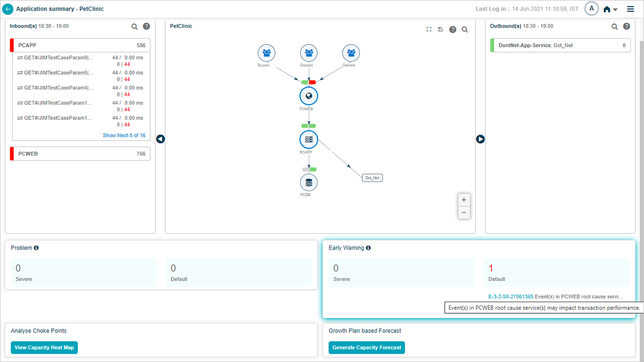The width and height of the screenshot is (644, 362).
Task: Zoom in the topology with plus button
Action: click(x=464, y=200)
